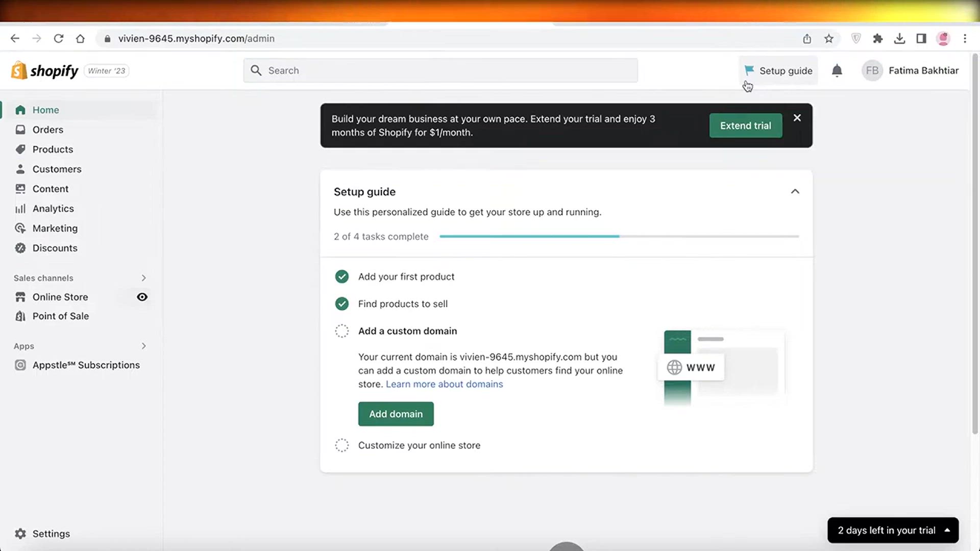Image resolution: width=980 pixels, height=551 pixels.
Task: Open the extensions puzzle icon
Action: pyautogui.click(x=878, y=38)
